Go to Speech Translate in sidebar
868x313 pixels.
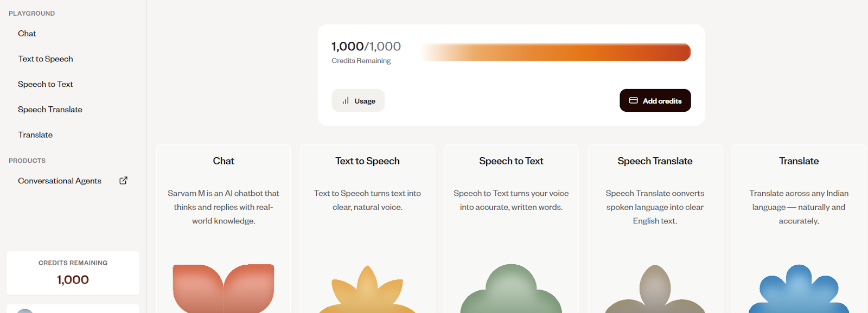50,110
